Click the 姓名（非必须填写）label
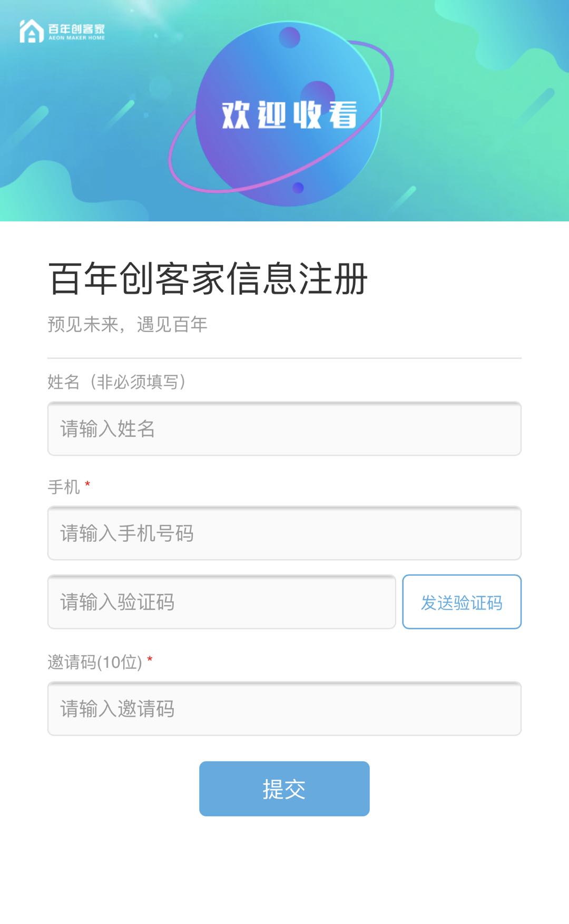 click(116, 382)
